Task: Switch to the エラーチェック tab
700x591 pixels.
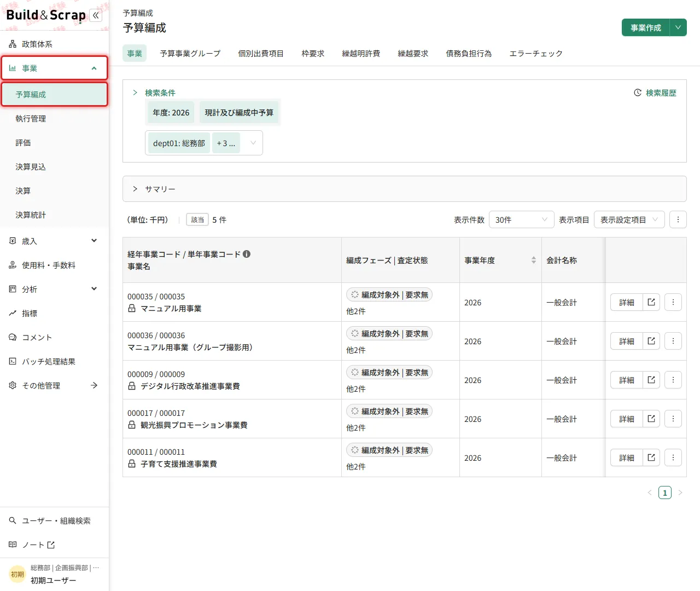Action: click(x=536, y=54)
